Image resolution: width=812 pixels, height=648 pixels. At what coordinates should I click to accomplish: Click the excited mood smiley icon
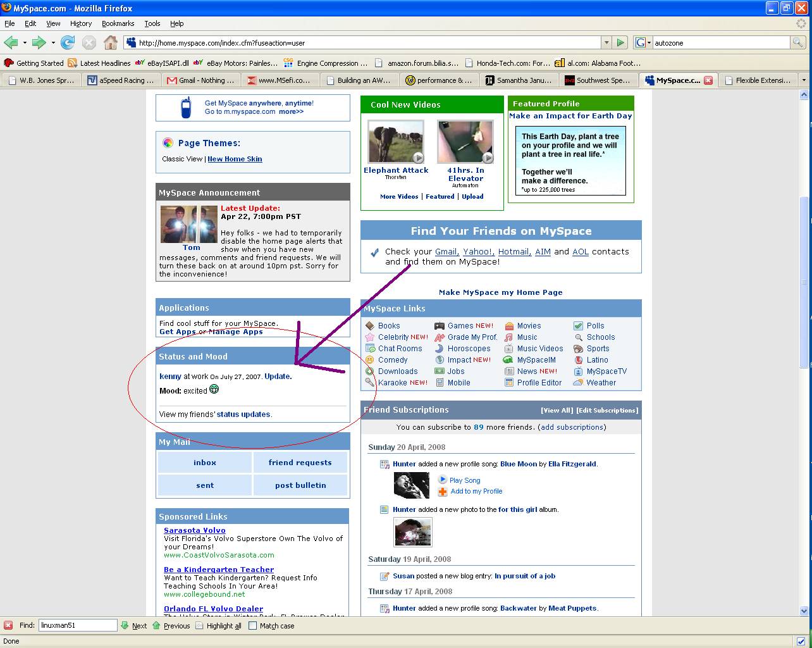(214, 390)
